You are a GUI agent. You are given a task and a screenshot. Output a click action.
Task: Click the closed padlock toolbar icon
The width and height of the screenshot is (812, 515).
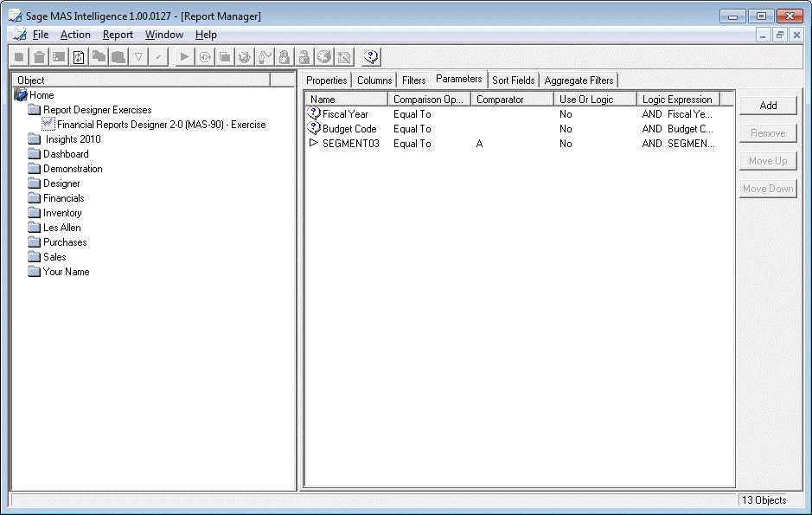pyautogui.click(x=284, y=57)
